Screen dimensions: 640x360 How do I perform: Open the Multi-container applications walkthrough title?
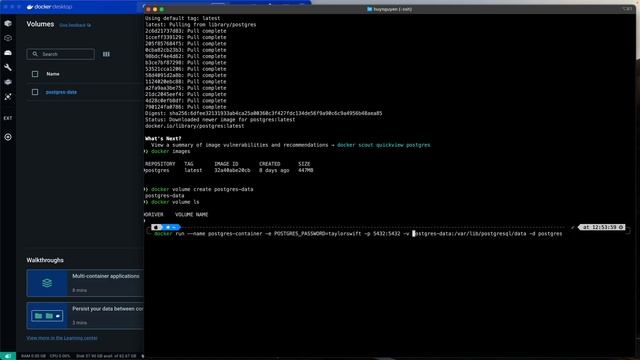pyautogui.click(x=106, y=276)
